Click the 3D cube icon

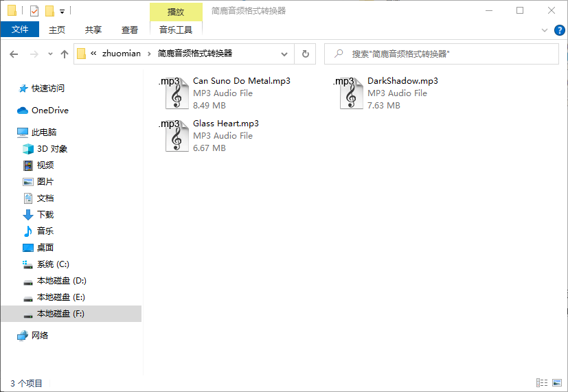coord(28,149)
